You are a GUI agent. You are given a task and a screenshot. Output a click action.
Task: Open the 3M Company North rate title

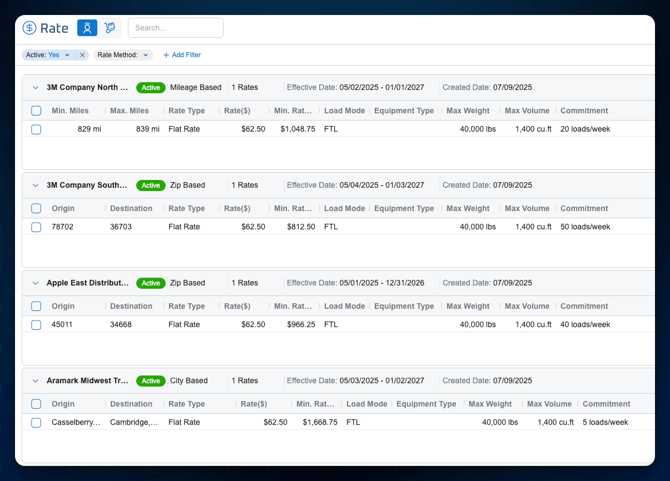point(87,88)
